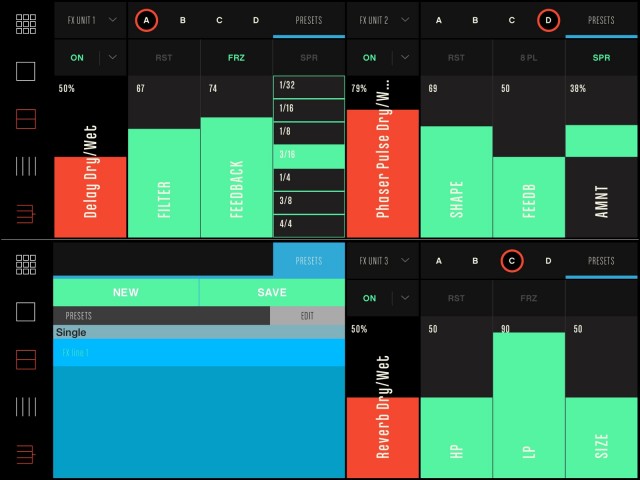Click the SAVE preset button
Screen dimensions: 640x480
pos(272,292)
